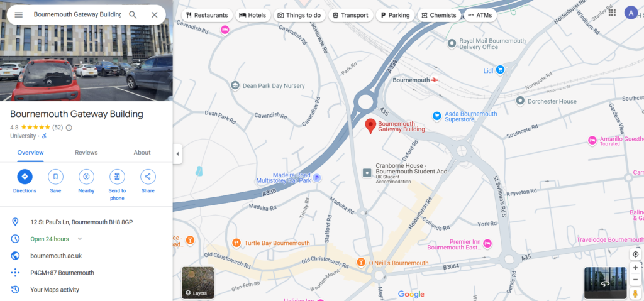Open the Nearby search icon

[x=86, y=177]
